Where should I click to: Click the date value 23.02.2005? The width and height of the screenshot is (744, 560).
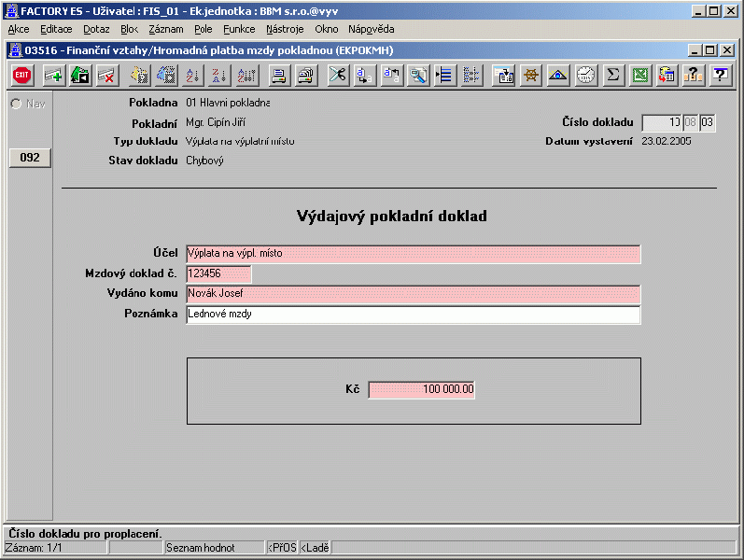[667, 141]
